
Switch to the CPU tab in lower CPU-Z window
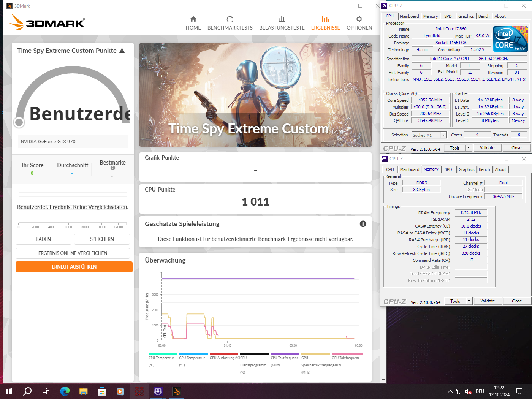(390, 169)
